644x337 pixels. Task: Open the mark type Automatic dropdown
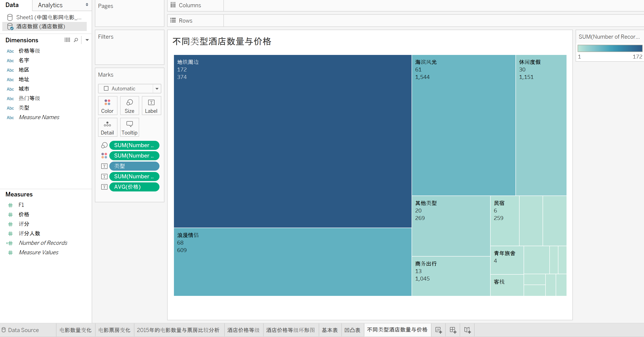tap(157, 89)
